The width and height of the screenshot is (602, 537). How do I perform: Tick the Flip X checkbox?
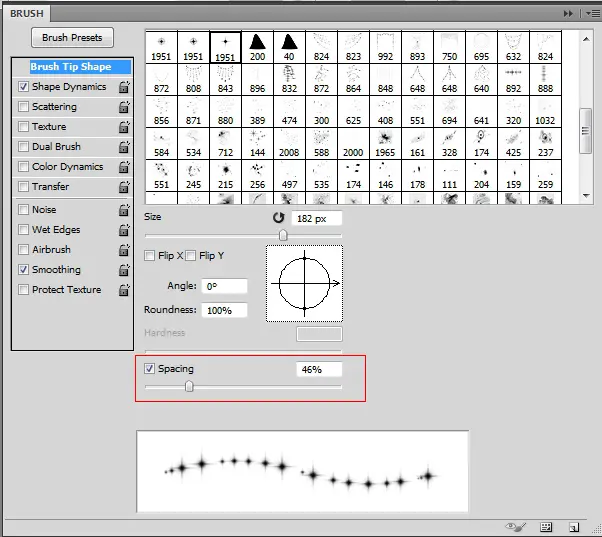149,256
